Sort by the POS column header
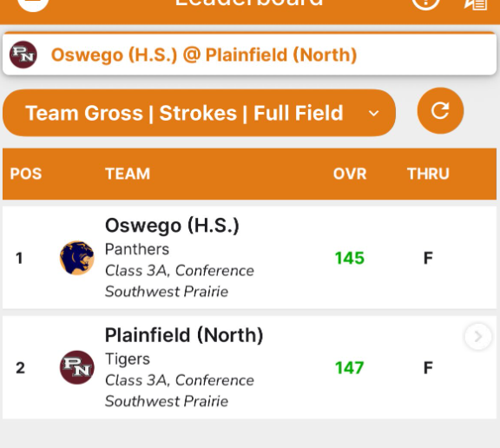 pyautogui.click(x=26, y=174)
